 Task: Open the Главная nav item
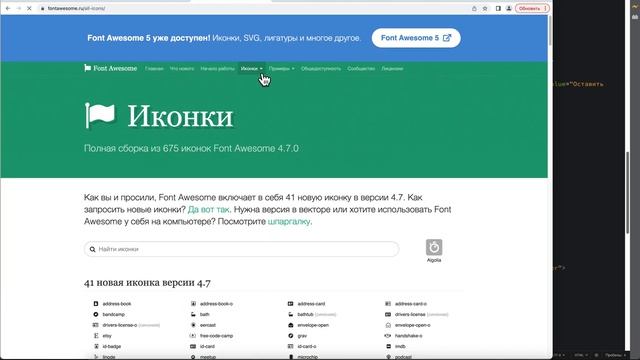(x=154, y=69)
